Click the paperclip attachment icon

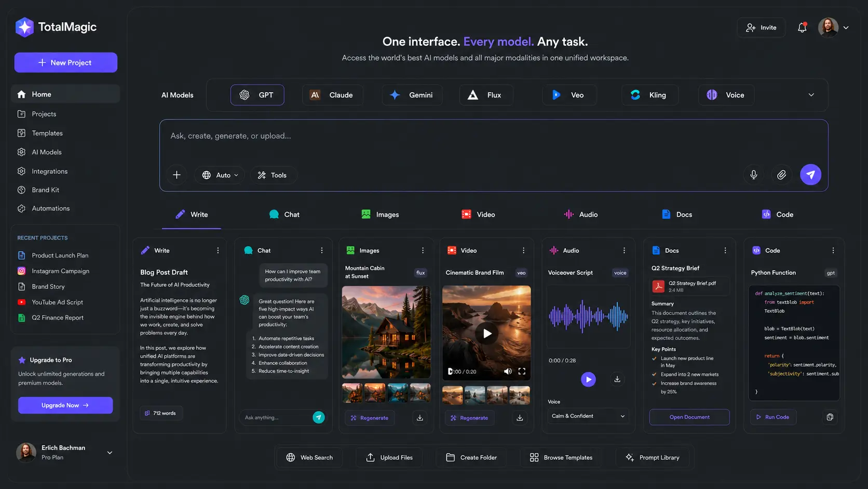(x=781, y=175)
